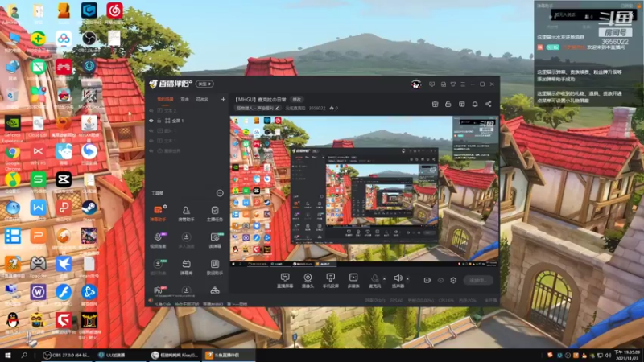This screenshot has height=362, width=644.
Task: Toggle visibility of 图片 1 source
Action: [x=151, y=130]
